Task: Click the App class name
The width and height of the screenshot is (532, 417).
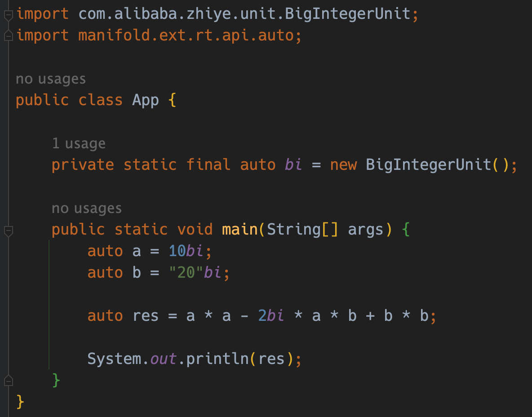Action: coord(146,100)
